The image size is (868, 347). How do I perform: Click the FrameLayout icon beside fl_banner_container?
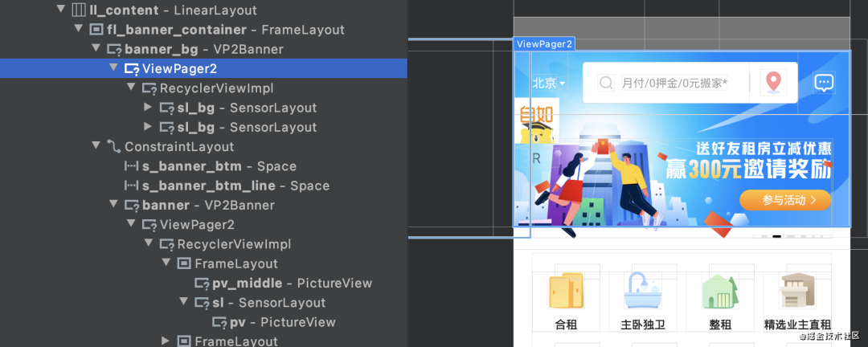click(96, 30)
